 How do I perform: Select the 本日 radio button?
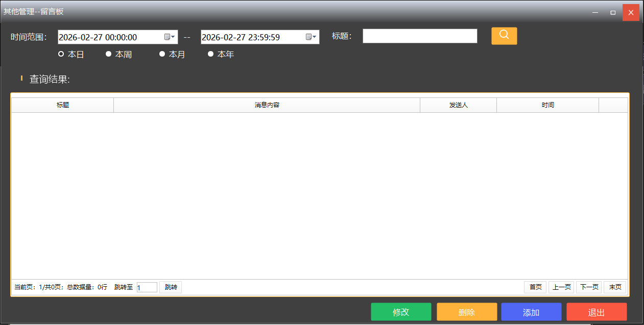click(61, 54)
